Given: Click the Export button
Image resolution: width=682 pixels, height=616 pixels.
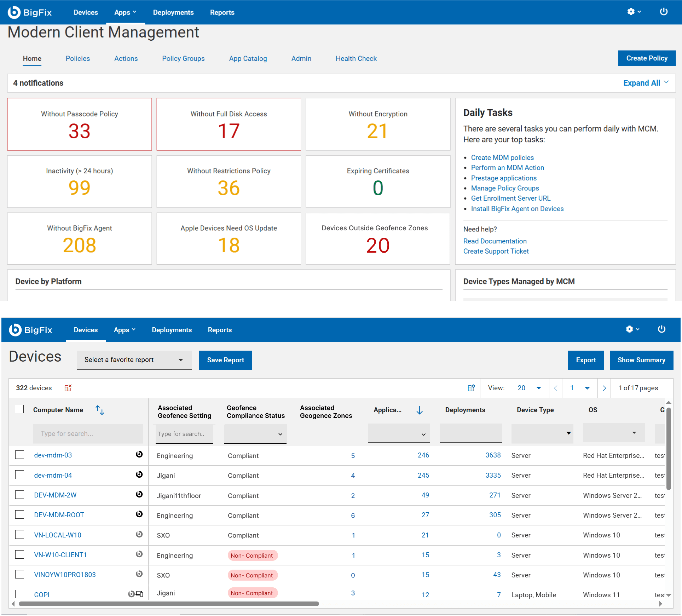Looking at the screenshot, I should pyautogui.click(x=586, y=360).
